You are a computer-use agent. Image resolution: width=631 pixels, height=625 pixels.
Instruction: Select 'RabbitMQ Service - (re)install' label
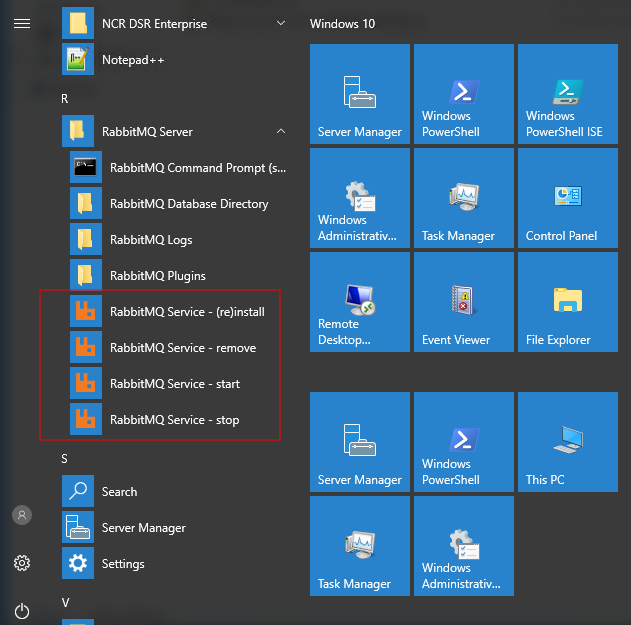[188, 312]
